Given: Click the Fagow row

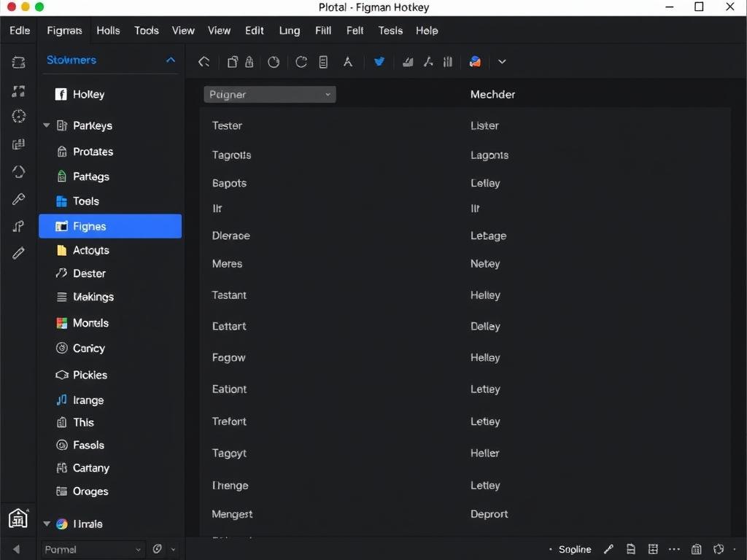Looking at the screenshot, I should [x=465, y=357].
